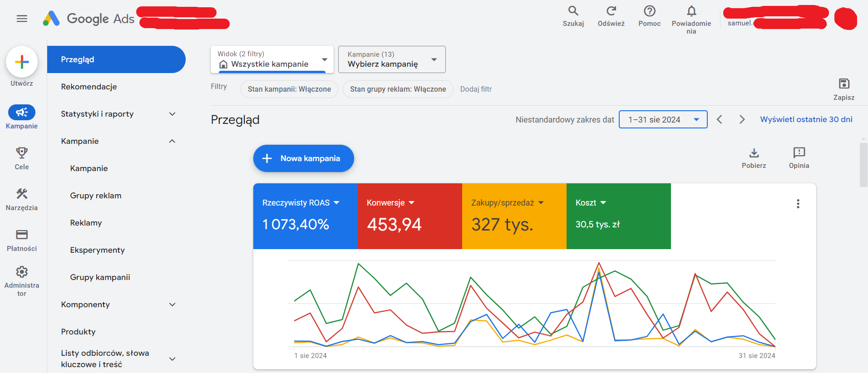
Task: Open the 1–31 sie 2024 date picker
Action: point(663,119)
